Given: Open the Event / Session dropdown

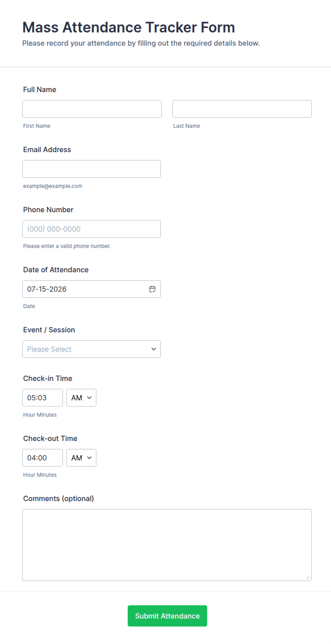Looking at the screenshot, I should 91,349.
